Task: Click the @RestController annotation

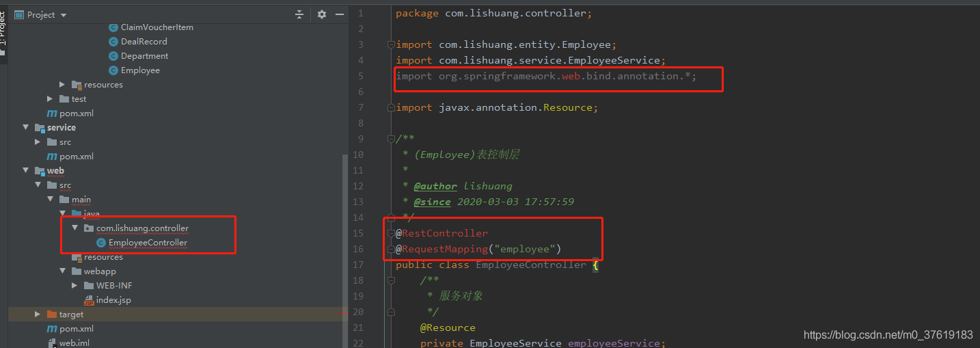Action: 442,233
